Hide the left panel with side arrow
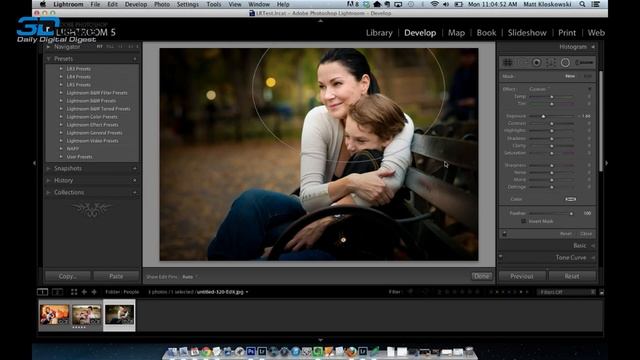 coord(34,163)
